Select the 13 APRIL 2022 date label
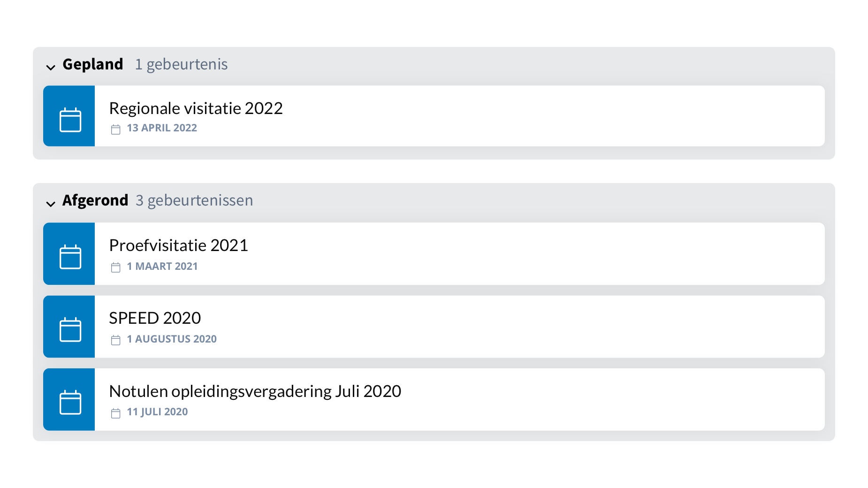This screenshot has width=868, height=488. [x=162, y=128]
